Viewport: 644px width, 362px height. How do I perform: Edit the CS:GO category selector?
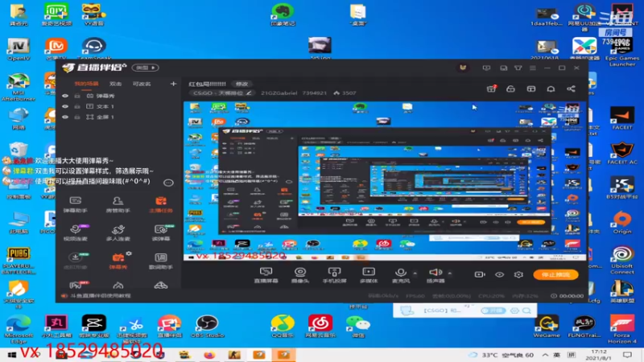[x=223, y=93]
